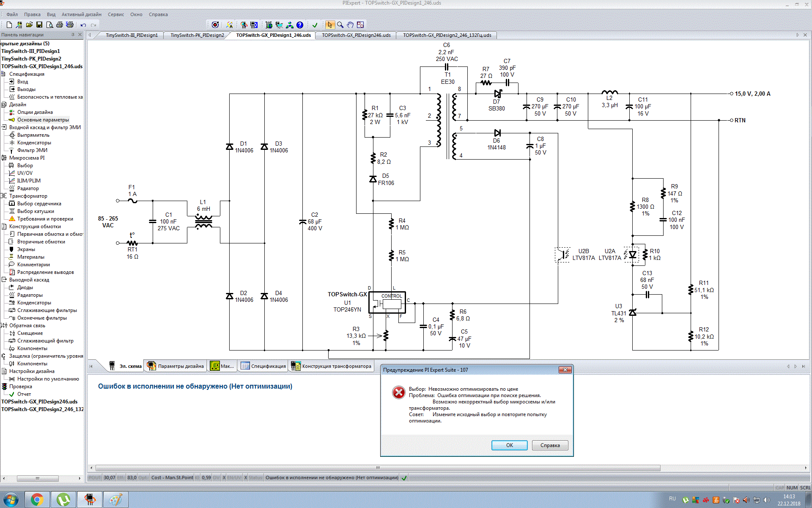Select UV/OV tree item
The image size is (812, 508).
[25, 173]
